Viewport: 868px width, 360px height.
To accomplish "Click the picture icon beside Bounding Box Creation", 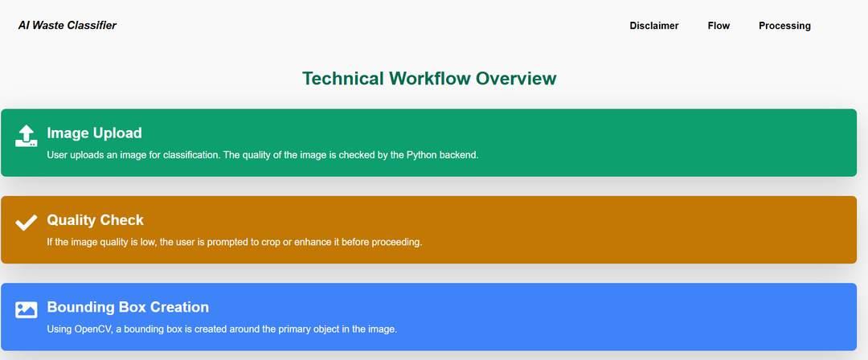I will pos(26,309).
